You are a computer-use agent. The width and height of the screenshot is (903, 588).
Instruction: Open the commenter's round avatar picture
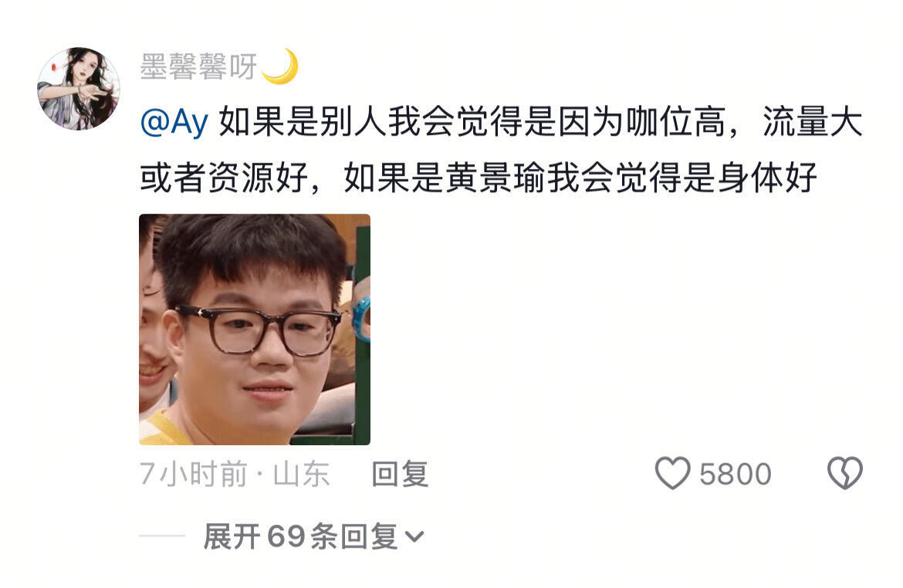79,89
